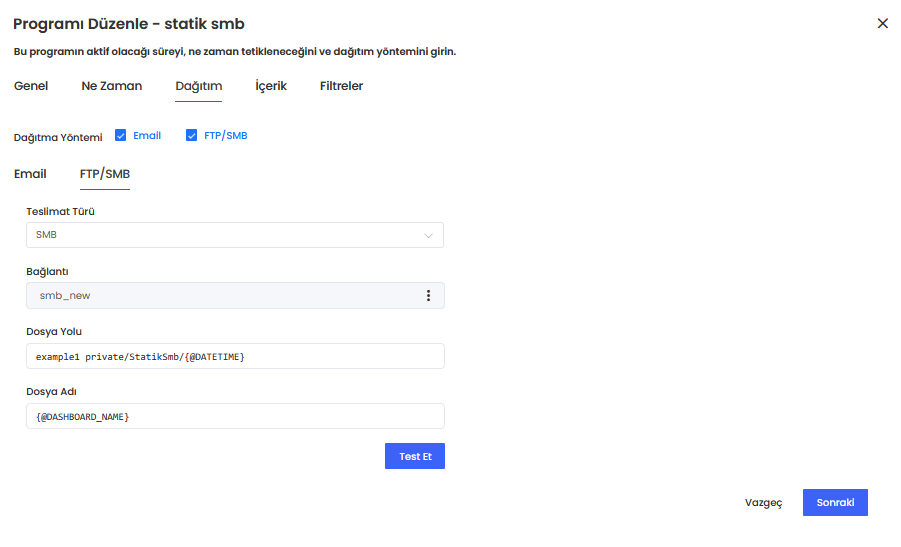Open the three-dot menu for smb_new
The image size is (901, 547).
pyautogui.click(x=428, y=296)
